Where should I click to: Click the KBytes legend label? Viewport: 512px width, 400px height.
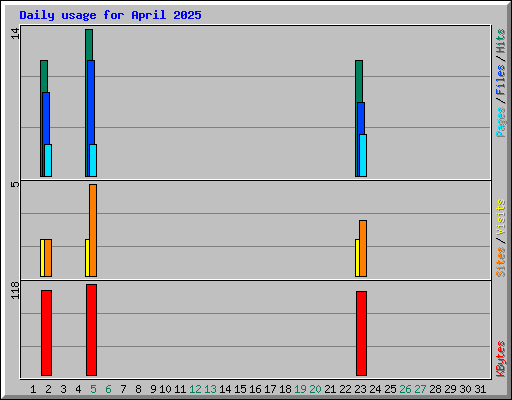tap(500, 359)
